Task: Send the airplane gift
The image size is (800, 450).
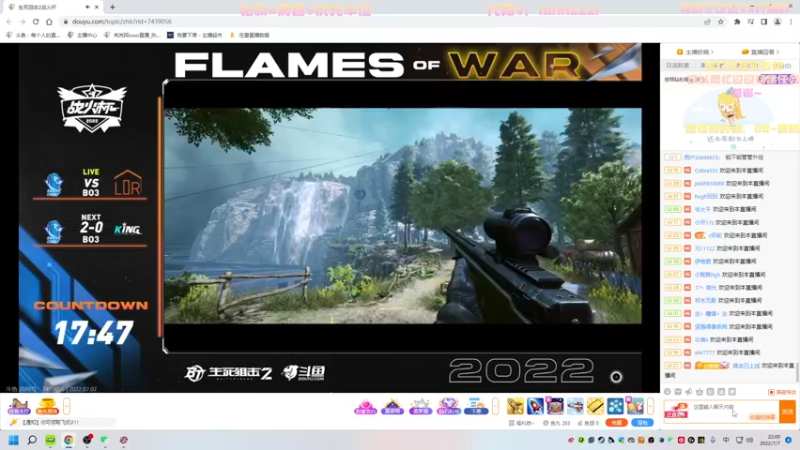Action: (x=575, y=406)
